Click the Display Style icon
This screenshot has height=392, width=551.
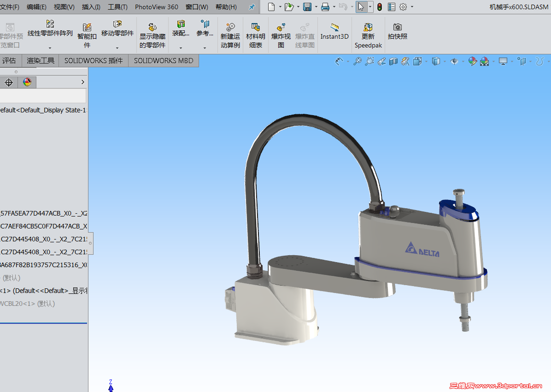436,61
